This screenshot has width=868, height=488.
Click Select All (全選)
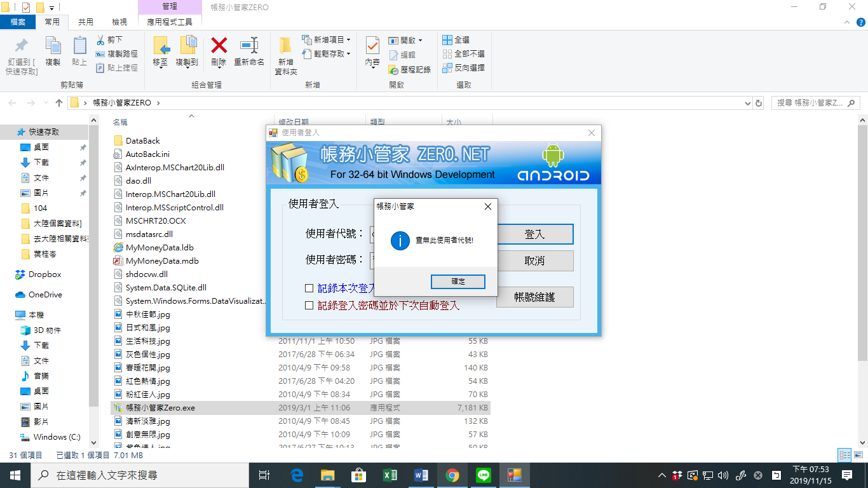point(456,40)
